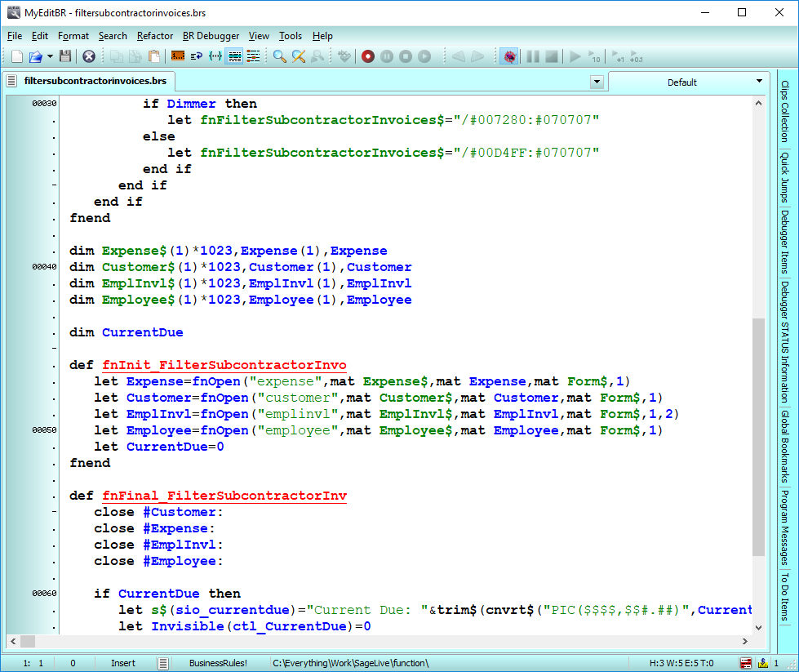Viewport: 799px width, 672px height.
Task: Click the close file X icon
Action: tap(89, 56)
